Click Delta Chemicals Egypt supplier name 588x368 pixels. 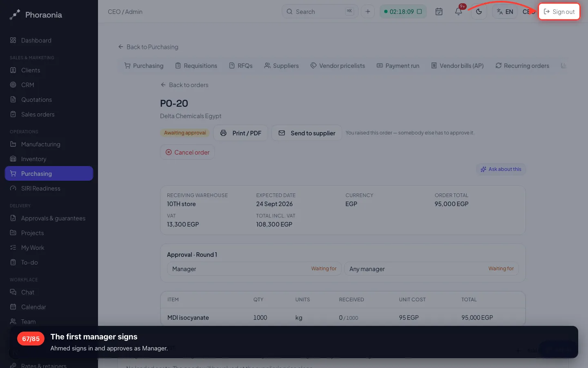tap(191, 116)
